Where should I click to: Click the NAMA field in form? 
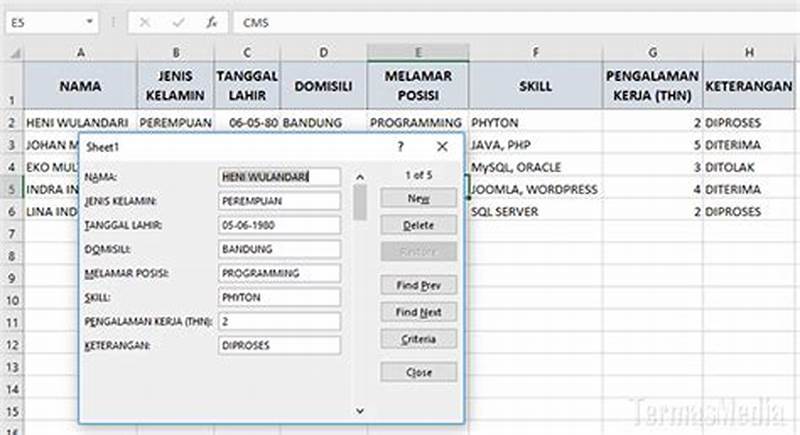click(x=279, y=177)
